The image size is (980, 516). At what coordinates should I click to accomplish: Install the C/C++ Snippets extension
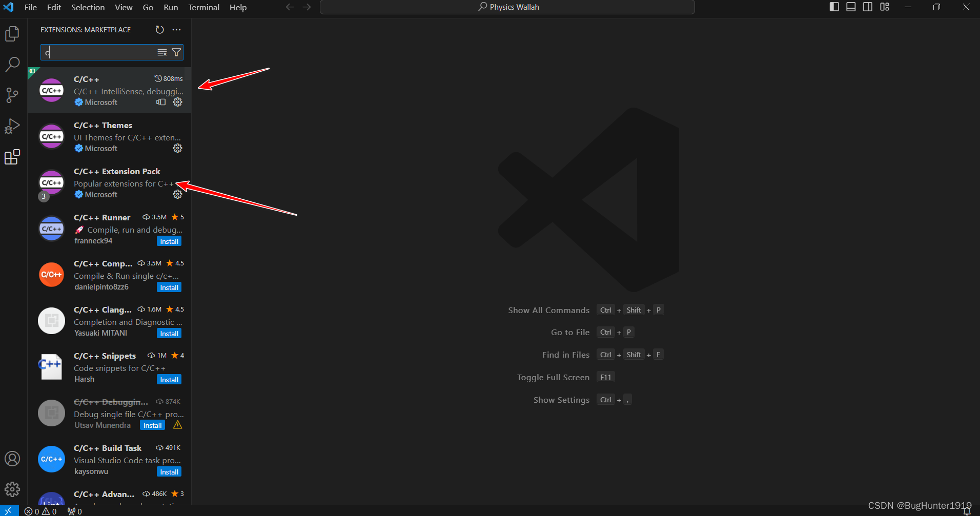point(169,380)
